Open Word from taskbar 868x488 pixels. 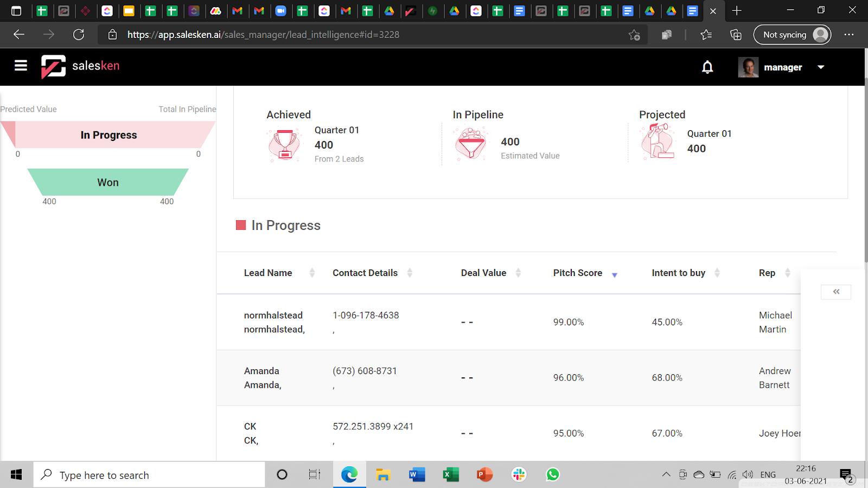point(417,475)
